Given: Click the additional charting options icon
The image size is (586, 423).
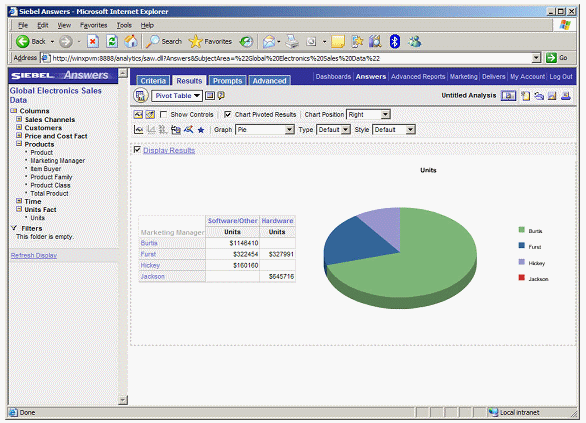Looking at the screenshot, I should coord(176,130).
